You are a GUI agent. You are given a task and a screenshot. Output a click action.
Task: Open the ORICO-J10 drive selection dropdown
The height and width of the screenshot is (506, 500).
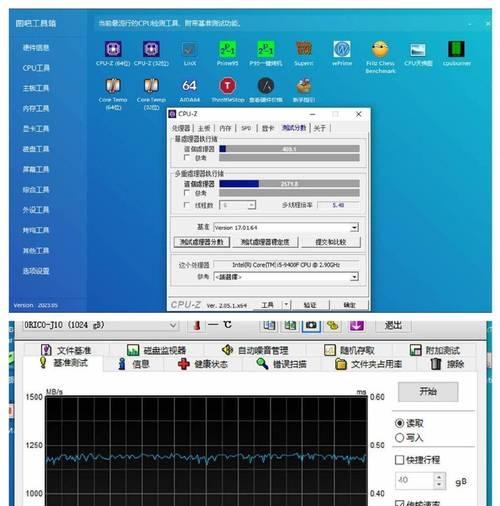point(100,325)
